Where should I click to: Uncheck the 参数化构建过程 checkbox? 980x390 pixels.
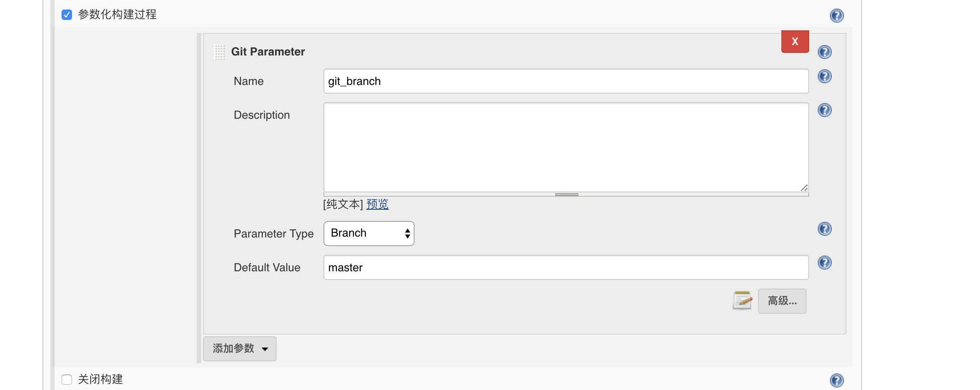[66, 14]
